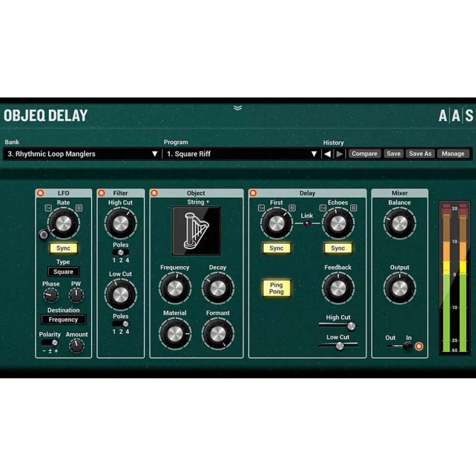The height and width of the screenshot is (476, 476).
Task: Click the AAS logo
Action: coord(456,116)
